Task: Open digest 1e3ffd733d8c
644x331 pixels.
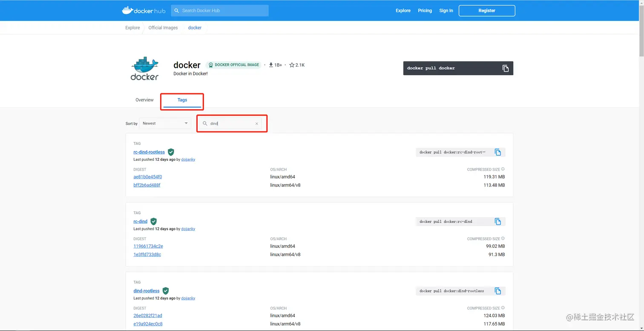Action: 147,255
